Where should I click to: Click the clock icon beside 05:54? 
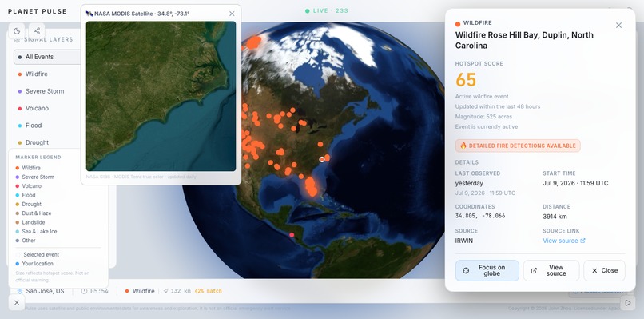pos(84,291)
